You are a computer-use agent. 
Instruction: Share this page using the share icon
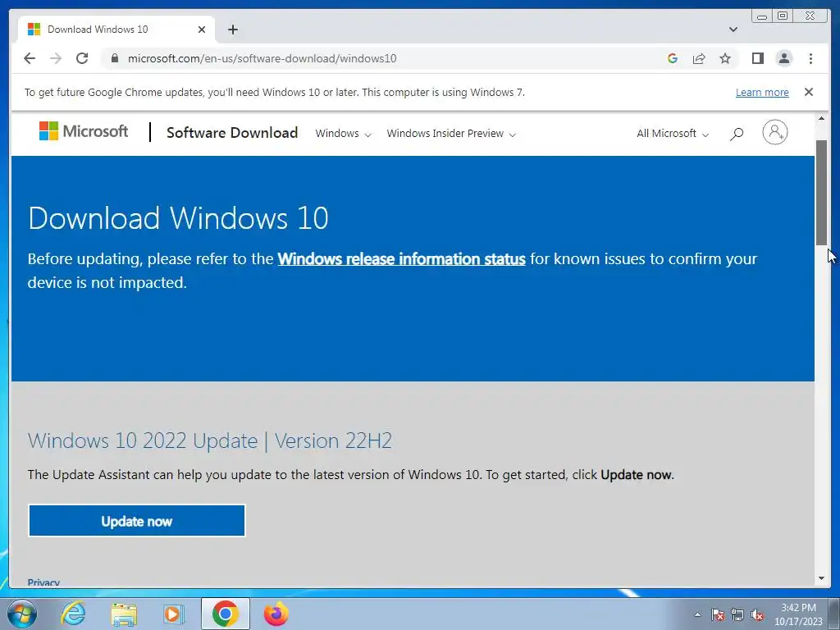click(699, 58)
